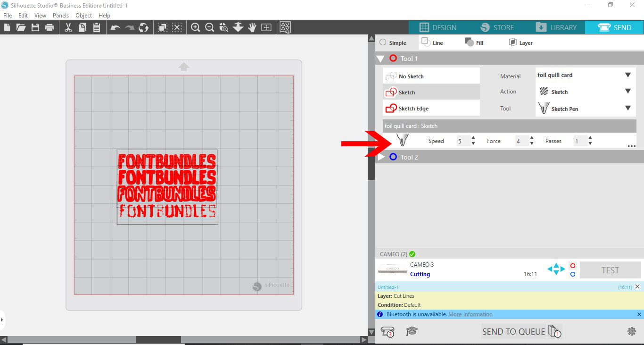
Task: Click the TEST button
Action: click(610, 270)
